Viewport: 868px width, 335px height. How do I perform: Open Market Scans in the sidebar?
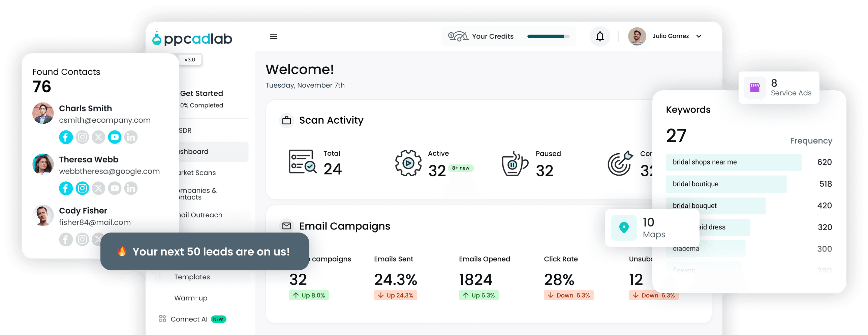[197, 173]
